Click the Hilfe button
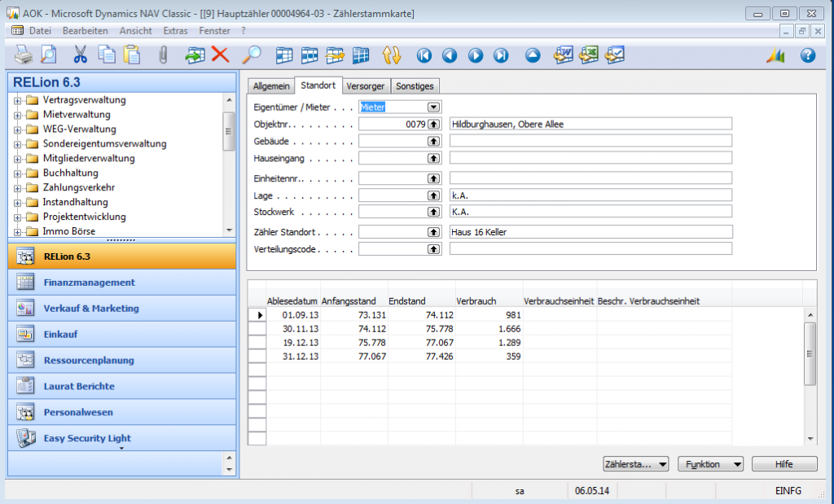 coord(784,464)
